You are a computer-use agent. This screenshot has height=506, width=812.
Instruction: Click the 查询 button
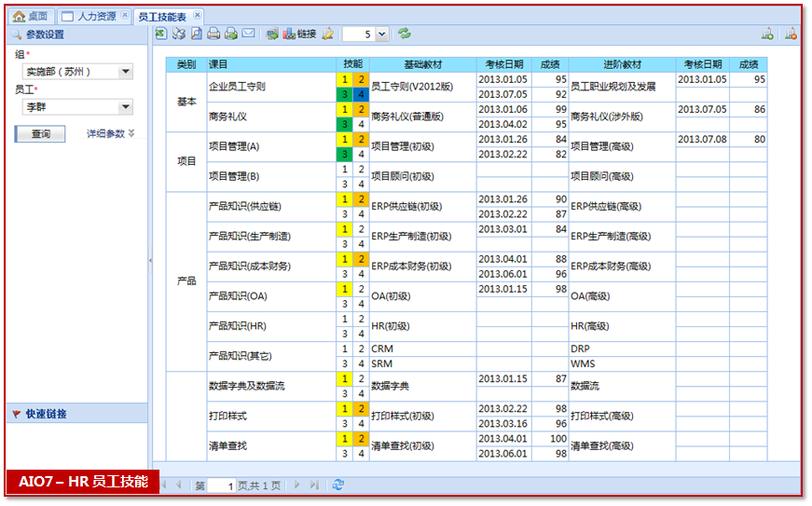tap(40, 134)
